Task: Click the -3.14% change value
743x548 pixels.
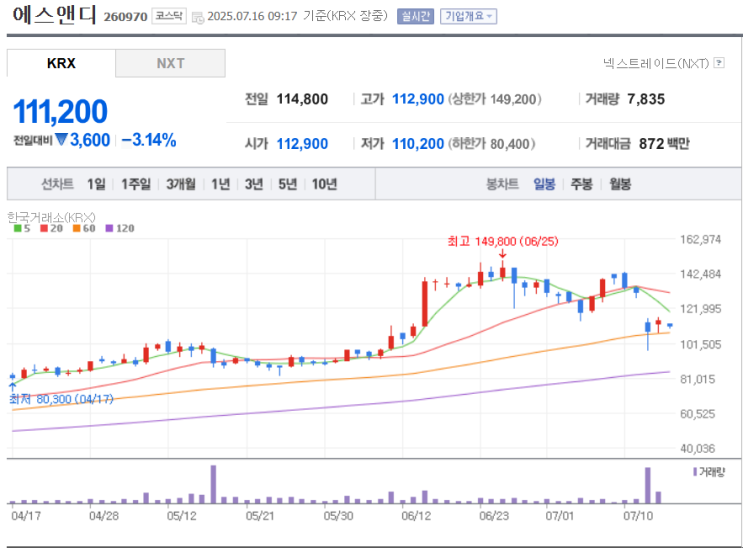Action: [149, 140]
